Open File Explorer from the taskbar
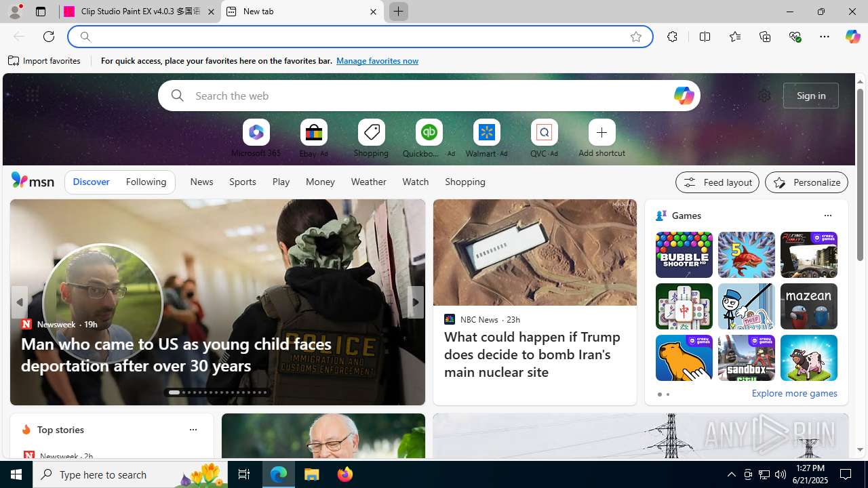 point(312,474)
